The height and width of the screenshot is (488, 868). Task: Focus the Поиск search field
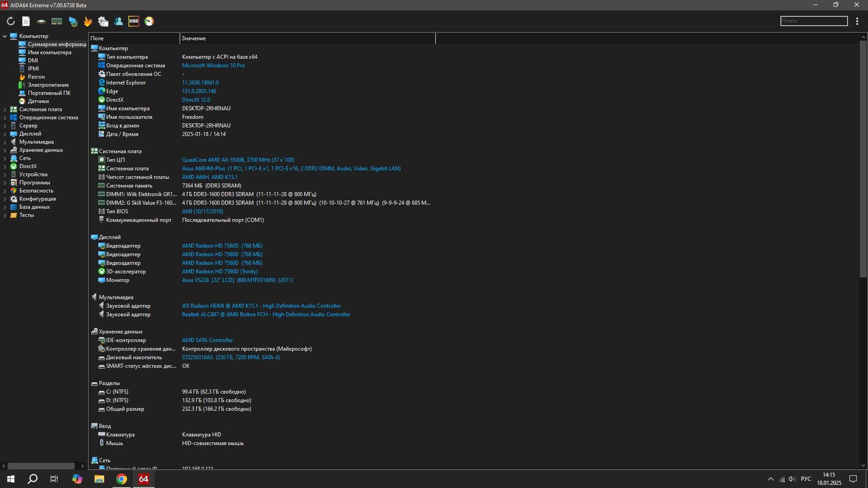click(814, 21)
